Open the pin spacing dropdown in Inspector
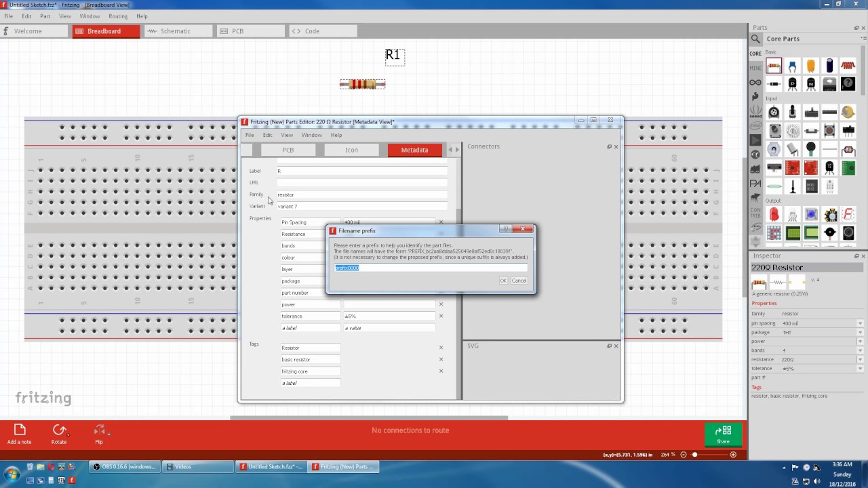The image size is (868, 488). [860, 323]
